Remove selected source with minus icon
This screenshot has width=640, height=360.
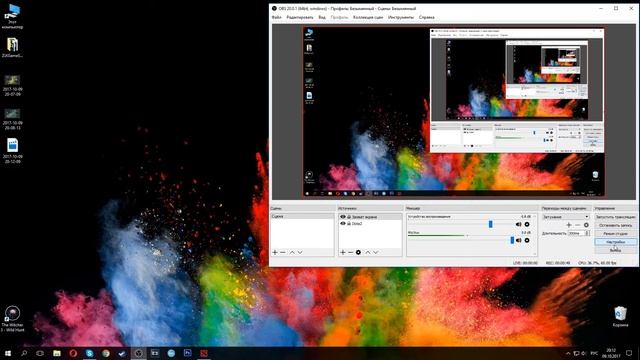coord(351,253)
